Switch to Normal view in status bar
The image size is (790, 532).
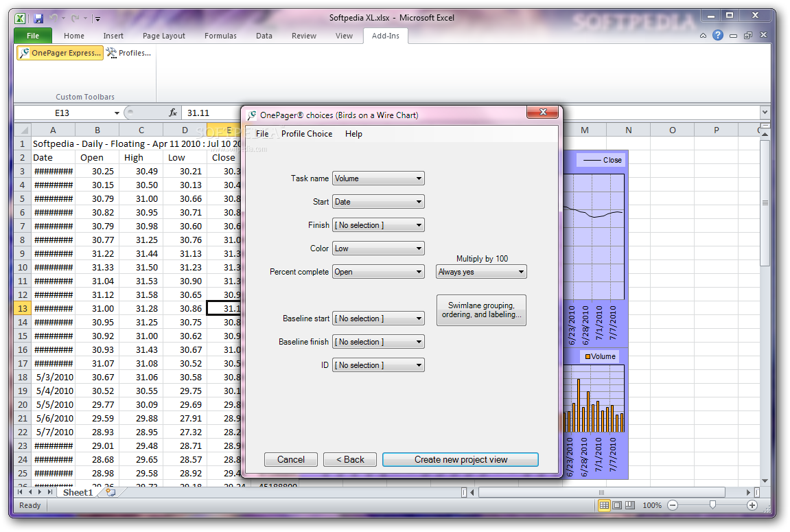coord(603,505)
